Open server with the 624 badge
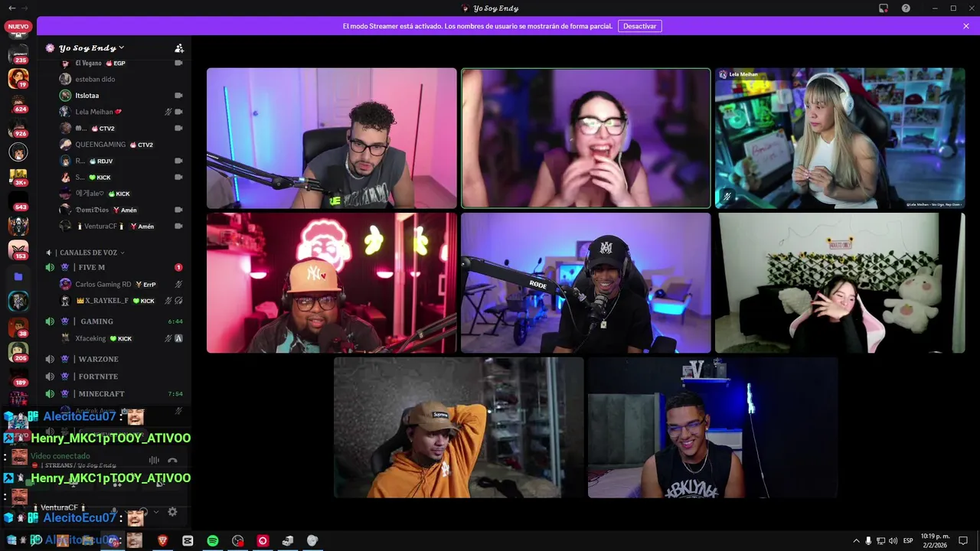Viewport: 980px width, 551px height. pos(18,103)
